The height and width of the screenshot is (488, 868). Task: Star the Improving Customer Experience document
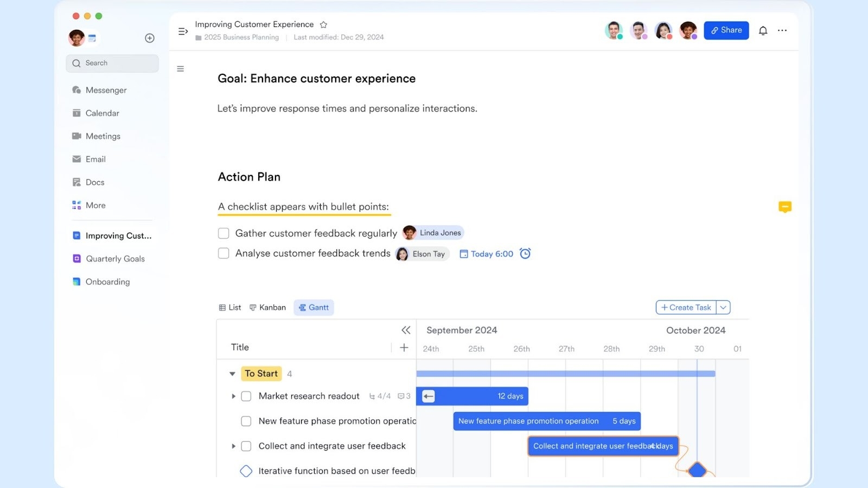[323, 24]
